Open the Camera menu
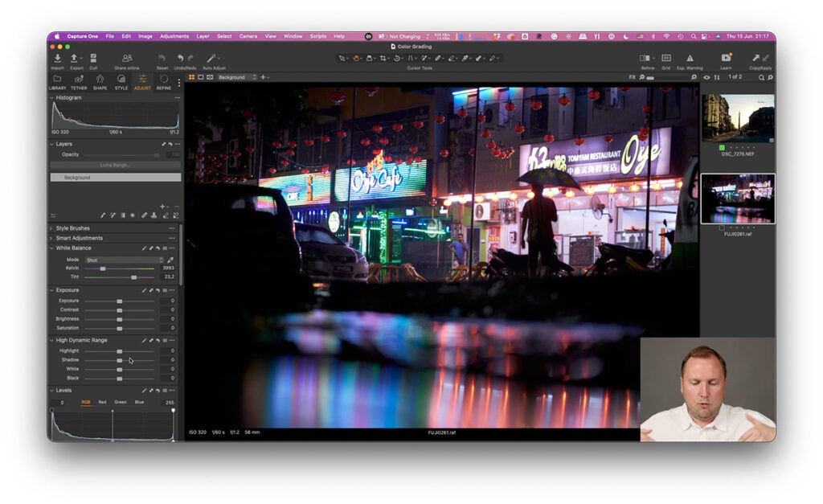Screen dimensions: 823x504 [248, 36]
